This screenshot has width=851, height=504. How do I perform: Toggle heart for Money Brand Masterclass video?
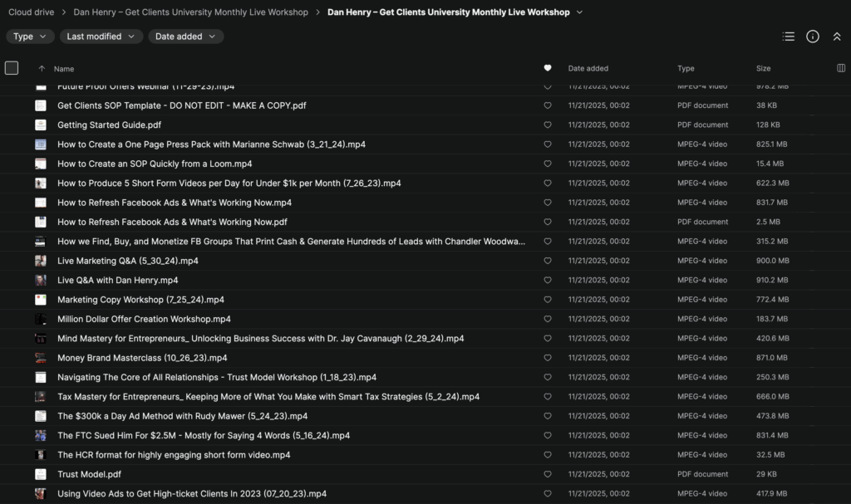547,358
